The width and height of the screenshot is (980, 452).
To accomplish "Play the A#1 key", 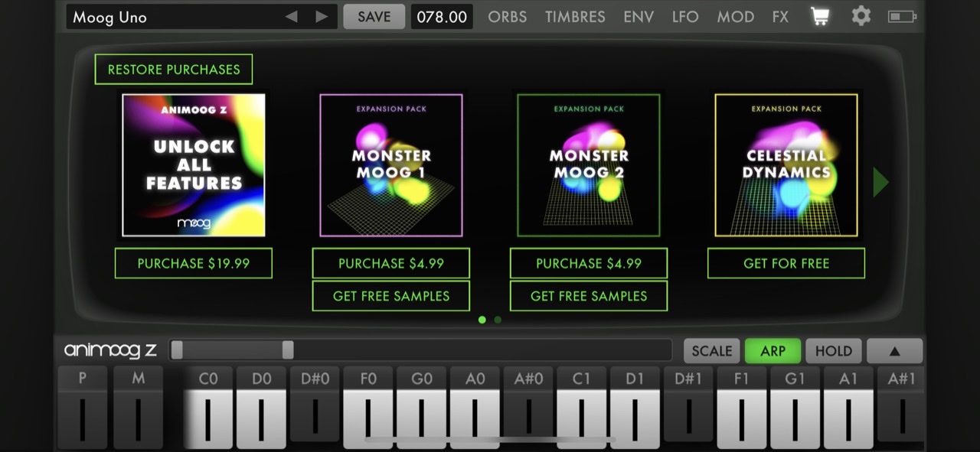I will click(901, 404).
